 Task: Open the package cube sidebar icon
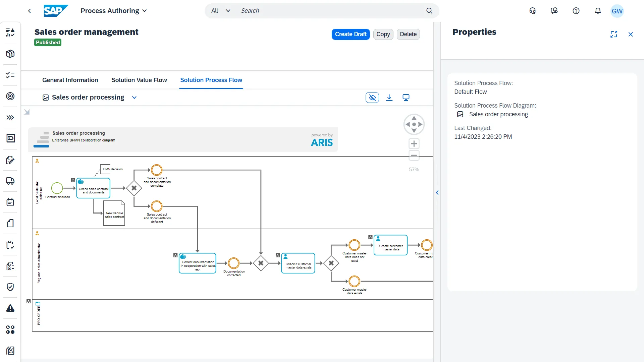[x=10, y=54]
